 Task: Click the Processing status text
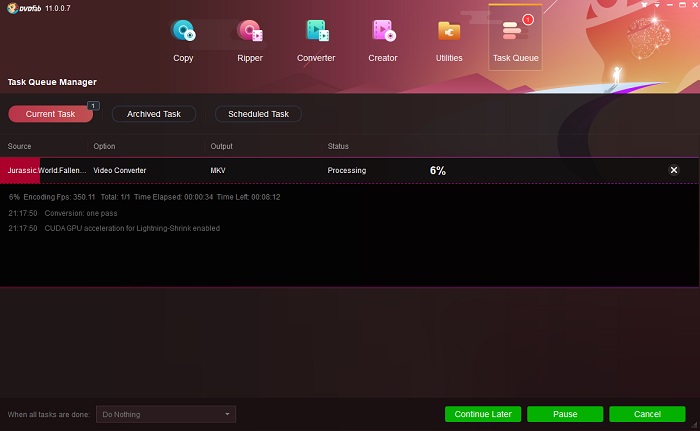click(x=346, y=170)
